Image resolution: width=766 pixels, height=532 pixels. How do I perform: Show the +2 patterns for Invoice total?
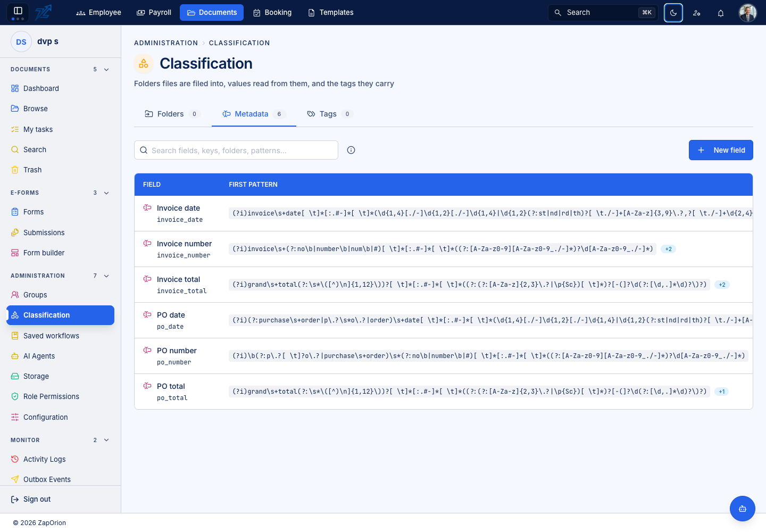[x=722, y=285]
